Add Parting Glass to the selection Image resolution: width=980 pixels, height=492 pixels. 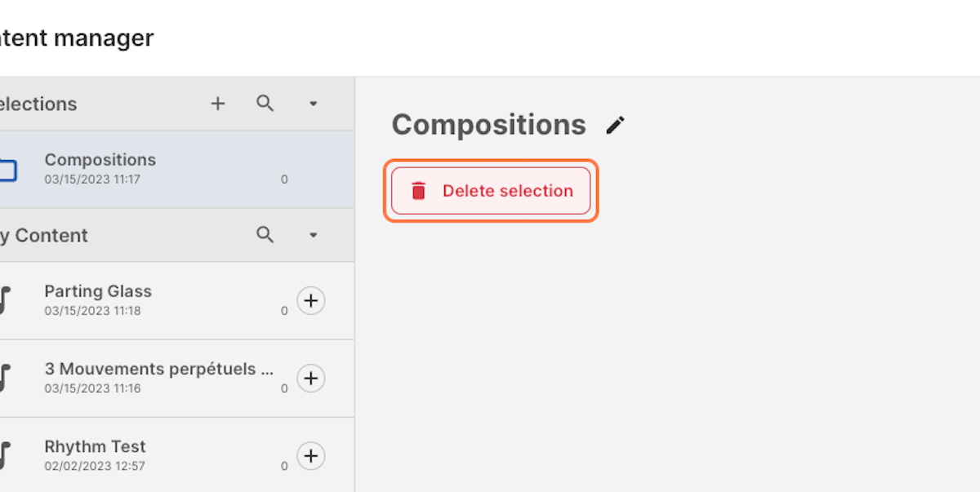coord(310,301)
